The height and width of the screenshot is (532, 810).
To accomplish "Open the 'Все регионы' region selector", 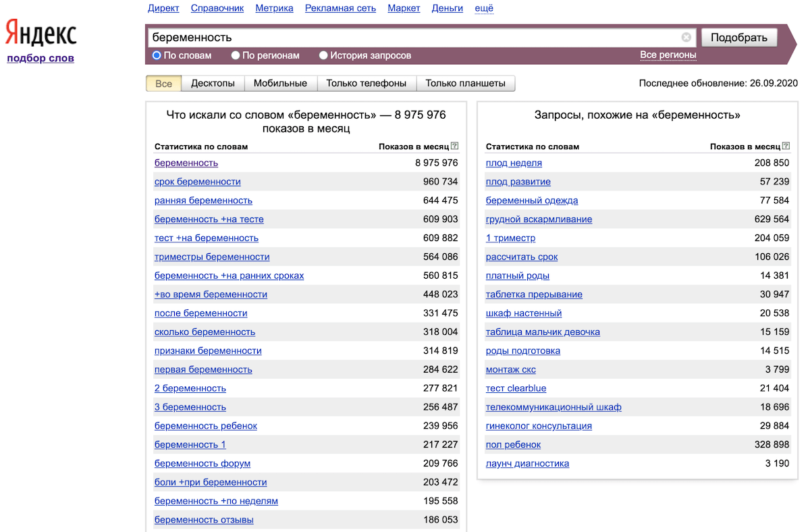I will (x=668, y=55).
